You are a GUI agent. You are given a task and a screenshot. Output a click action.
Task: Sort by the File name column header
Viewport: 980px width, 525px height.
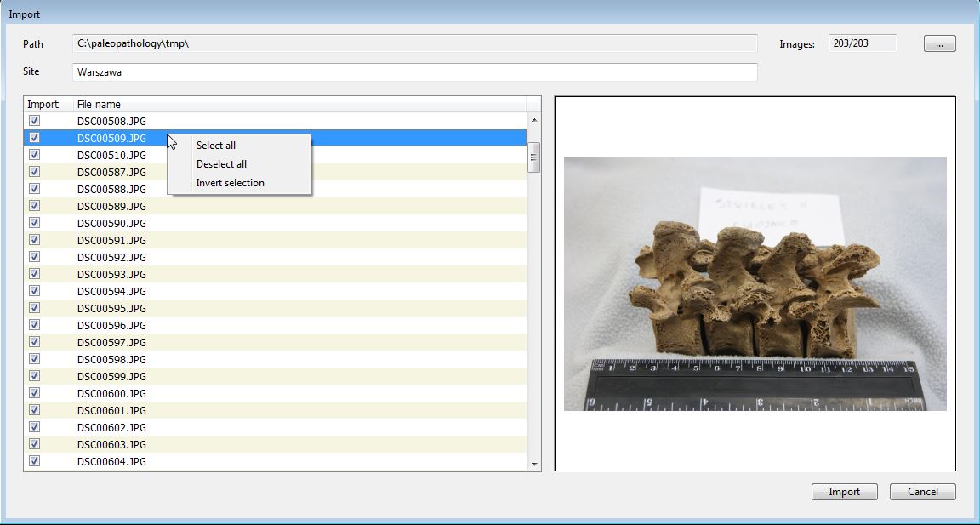[298, 105]
